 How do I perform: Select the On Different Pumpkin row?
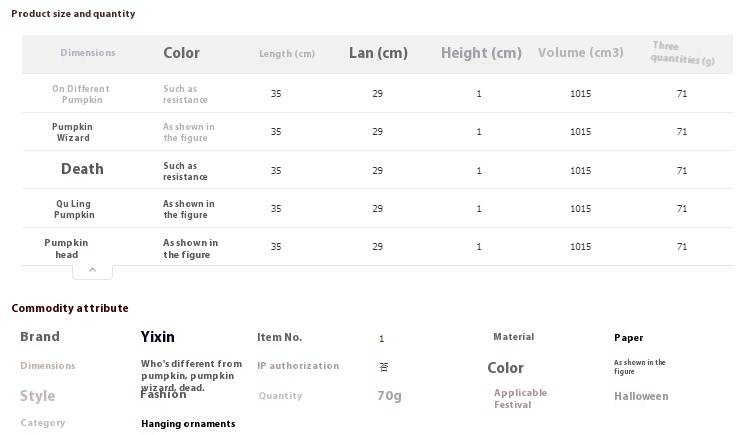(377, 93)
